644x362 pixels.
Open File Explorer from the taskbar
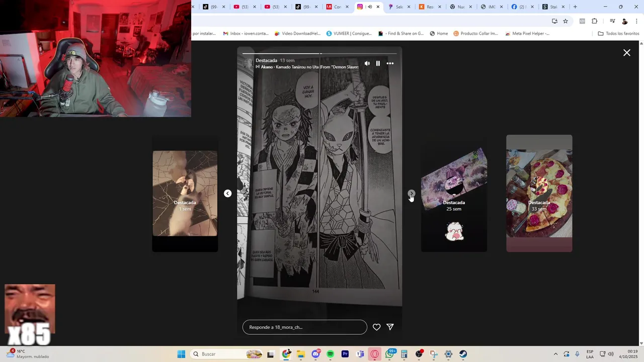pos(301,354)
